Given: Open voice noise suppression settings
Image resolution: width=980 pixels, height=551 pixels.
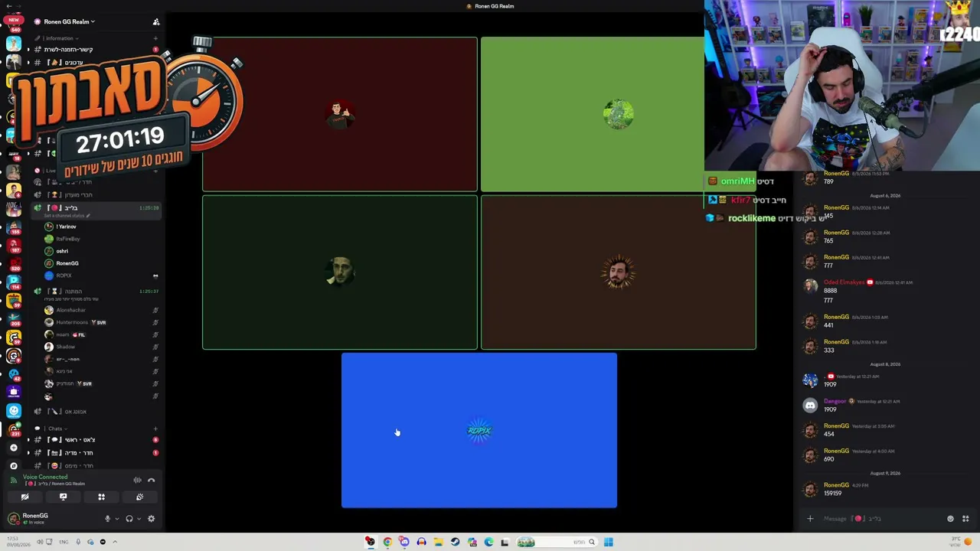Looking at the screenshot, I should pyautogui.click(x=138, y=480).
